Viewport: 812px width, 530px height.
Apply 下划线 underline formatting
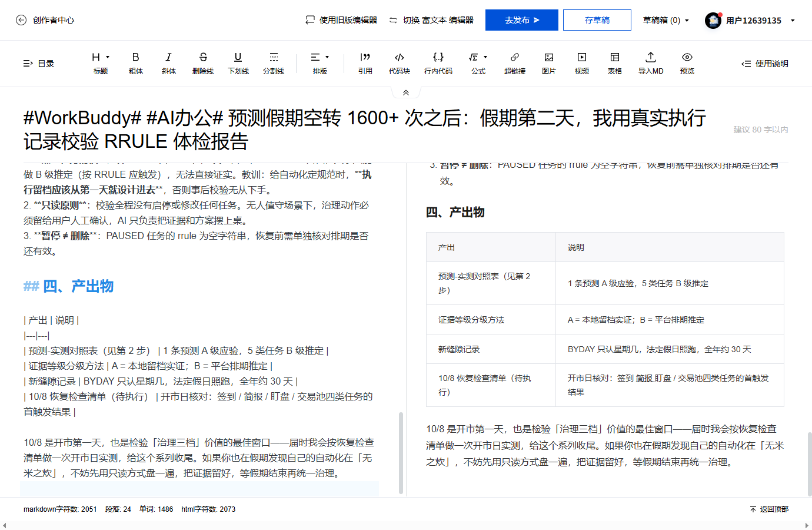238,63
